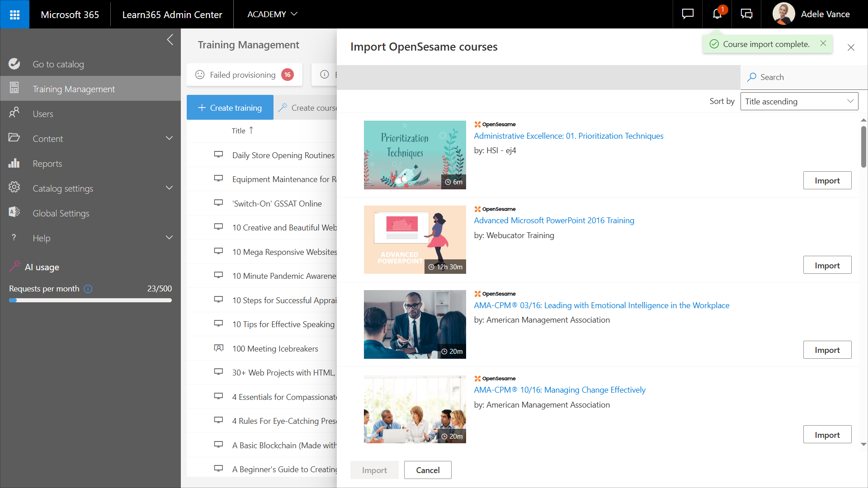Open the Microsoft 365 app launcher
The height and width of the screenshot is (488, 868).
click(x=14, y=14)
